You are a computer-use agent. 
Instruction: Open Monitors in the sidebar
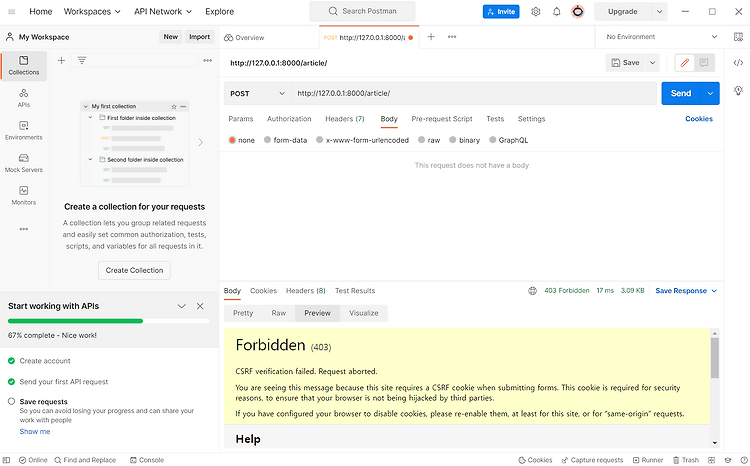click(x=24, y=196)
